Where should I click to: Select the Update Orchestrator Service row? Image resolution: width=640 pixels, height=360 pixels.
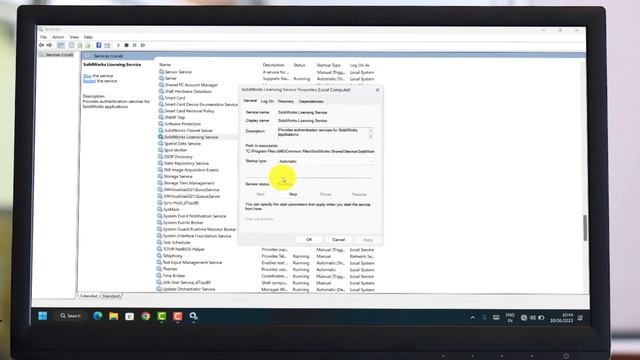coord(189,289)
